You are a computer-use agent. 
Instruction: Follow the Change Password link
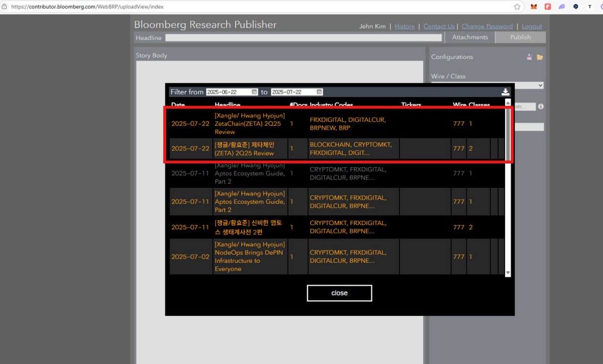[x=487, y=26]
